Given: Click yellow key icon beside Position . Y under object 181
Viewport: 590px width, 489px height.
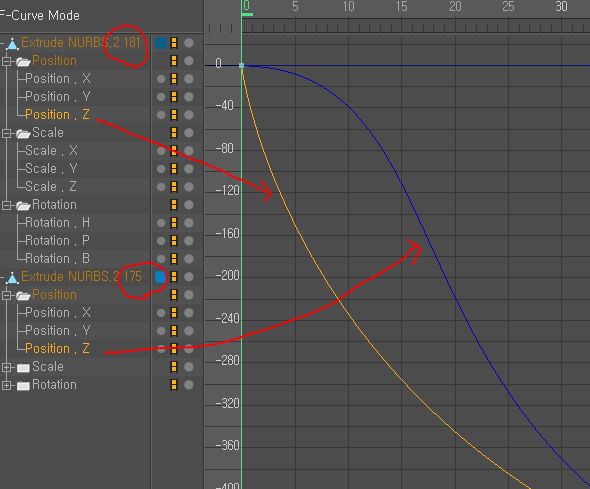Looking at the screenshot, I should pyautogui.click(x=173, y=97).
